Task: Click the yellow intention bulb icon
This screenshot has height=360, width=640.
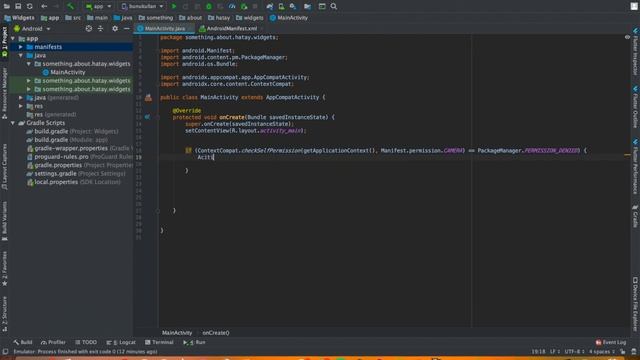Action: coord(188,151)
